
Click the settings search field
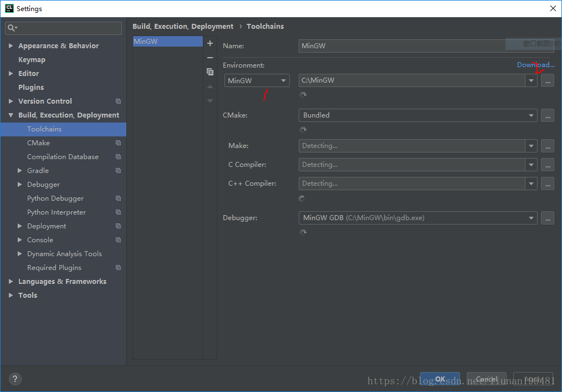(63, 28)
